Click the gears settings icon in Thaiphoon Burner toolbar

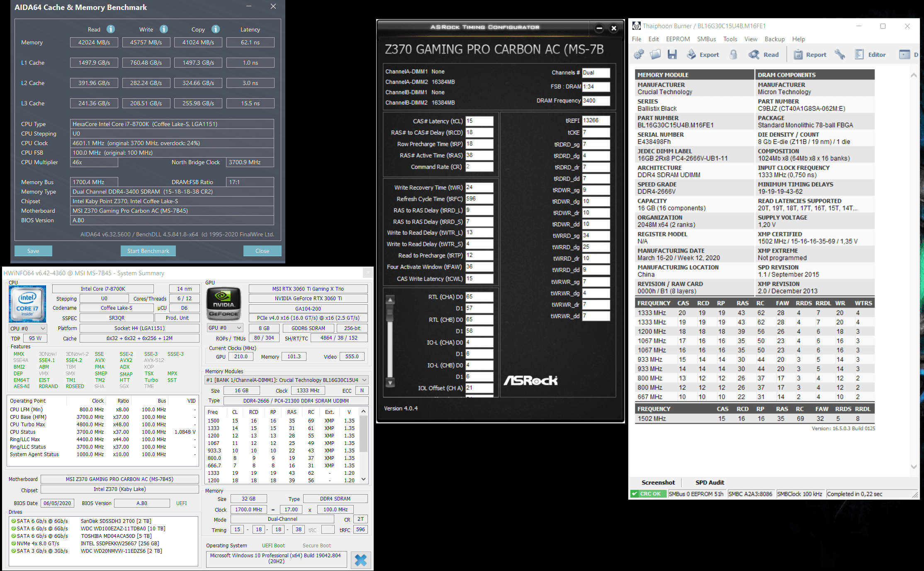639,54
